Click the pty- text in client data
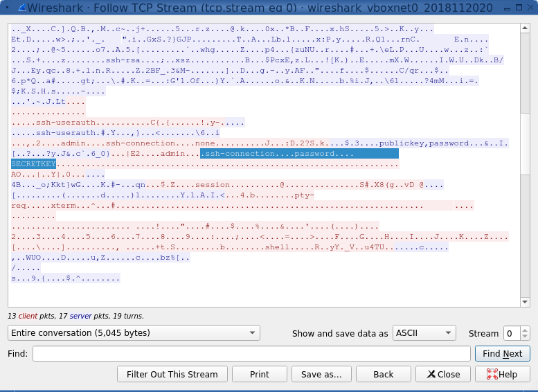The width and height of the screenshot is (538, 392). (305, 195)
